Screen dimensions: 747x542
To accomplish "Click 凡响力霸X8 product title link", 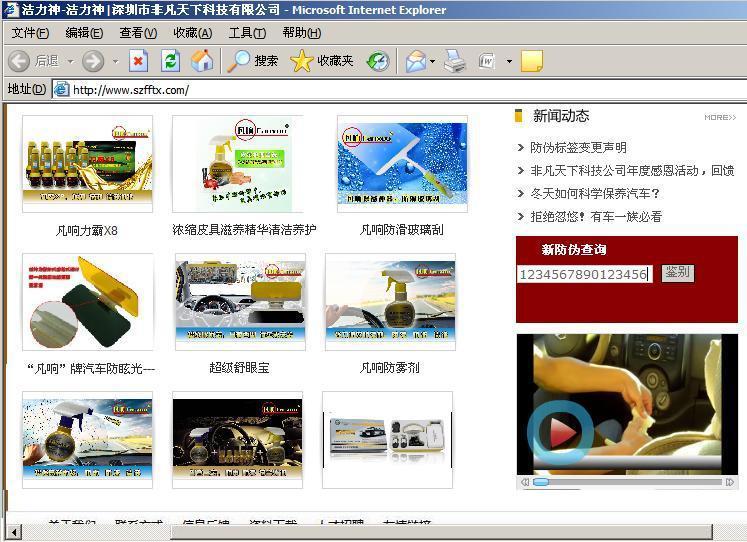I will click(x=87, y=231).
